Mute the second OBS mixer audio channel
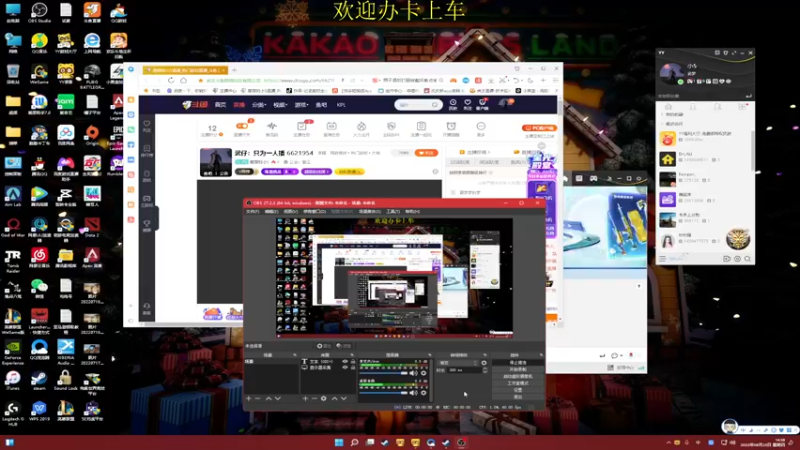The image size is (800, 450). (414, 392)
